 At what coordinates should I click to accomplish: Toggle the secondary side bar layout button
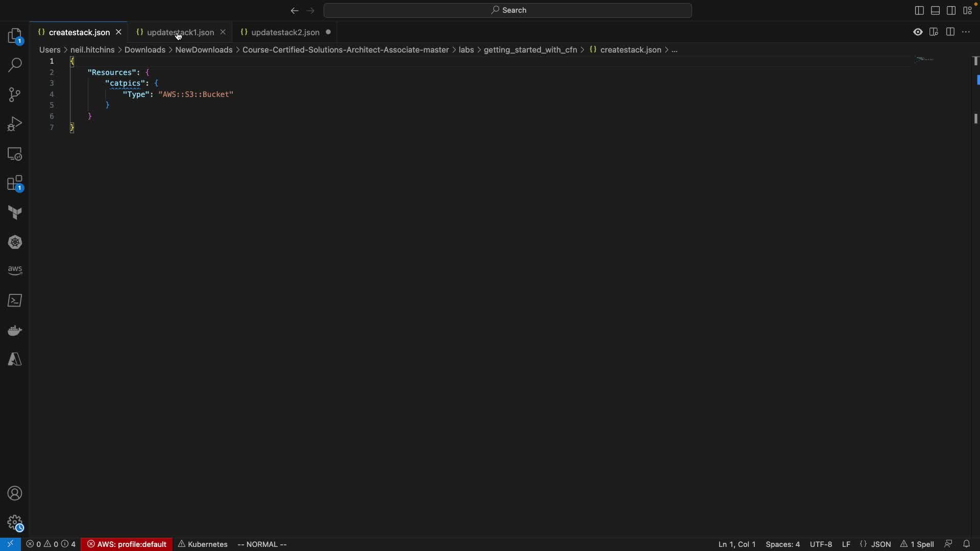[951, 10]
